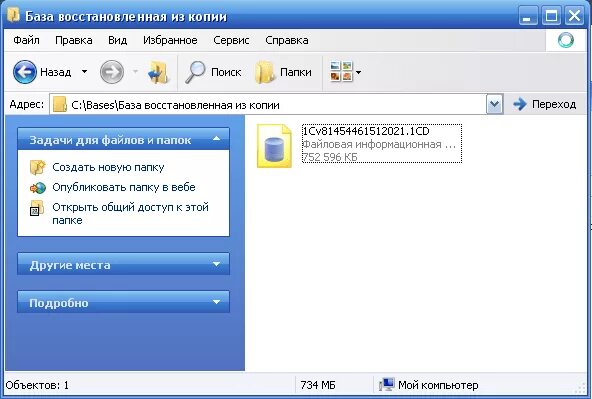Open the Файл menu
Viewport: 592px width, 399px height.
26,40
